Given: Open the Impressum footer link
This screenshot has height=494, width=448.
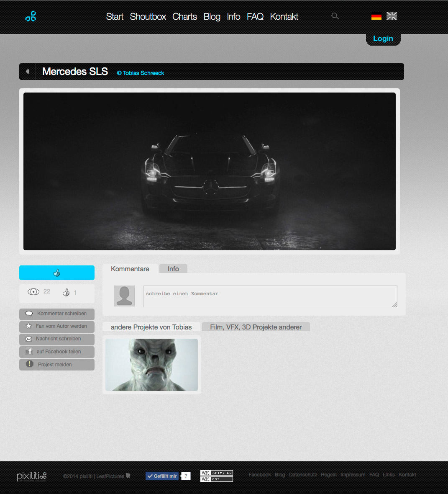Looking at the screenshot, I should (353, 475).
